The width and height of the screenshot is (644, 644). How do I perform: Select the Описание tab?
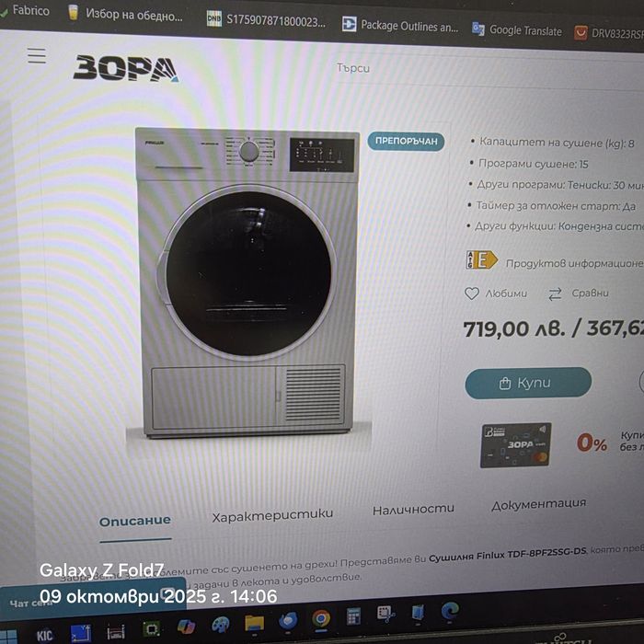coord(134,522)
